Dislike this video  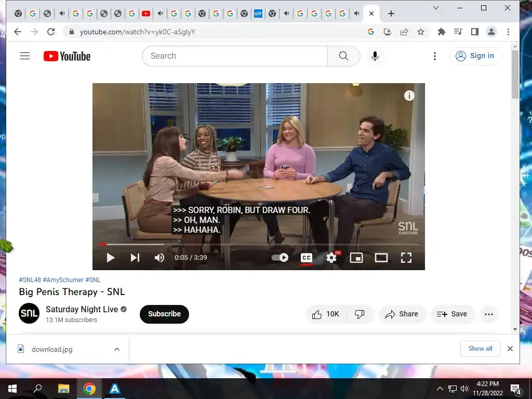(x=360, y=314)
